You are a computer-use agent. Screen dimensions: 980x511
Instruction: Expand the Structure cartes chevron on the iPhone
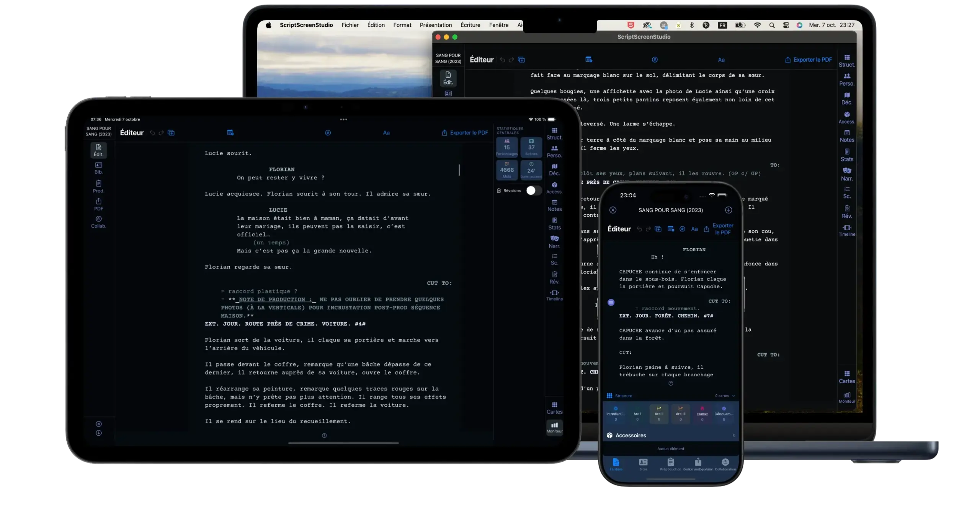coord(733,395)
